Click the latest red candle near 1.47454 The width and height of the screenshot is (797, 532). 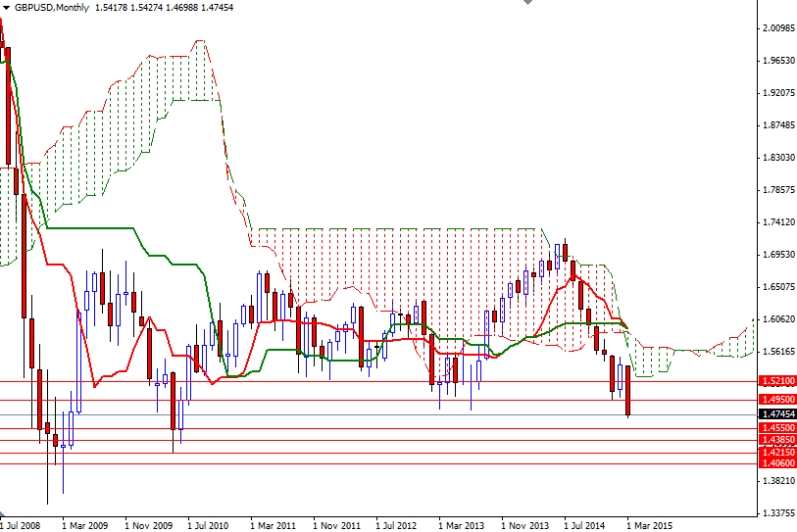627,391
